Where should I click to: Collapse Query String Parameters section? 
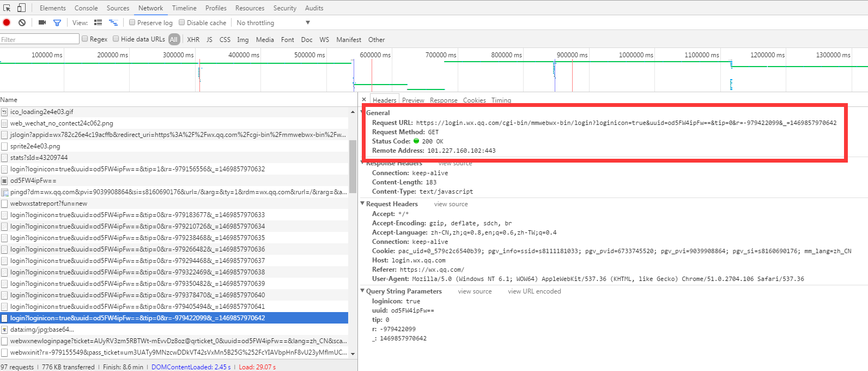tap(362, 291)
